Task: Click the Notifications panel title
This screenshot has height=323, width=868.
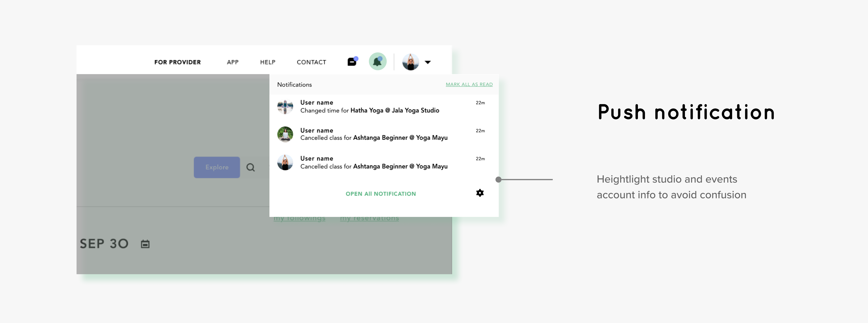Action: [295, 85]
